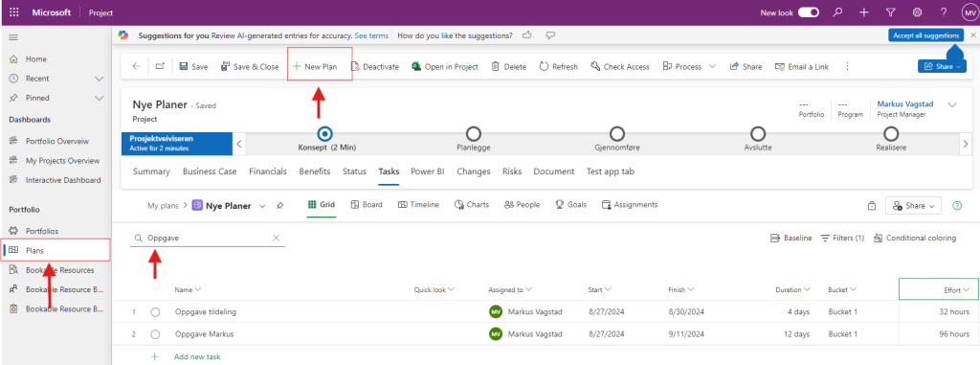The height and width of the screenshot is (365, 980).
Task: Clear the Oppgave search text
Action: click(x=277, y=238)
